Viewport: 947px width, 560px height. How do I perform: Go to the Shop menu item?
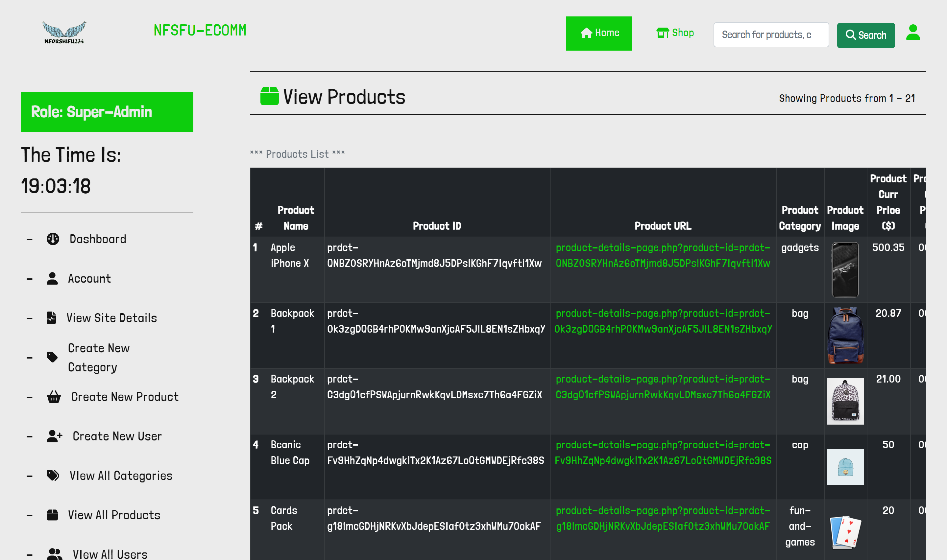pos(675,33)
